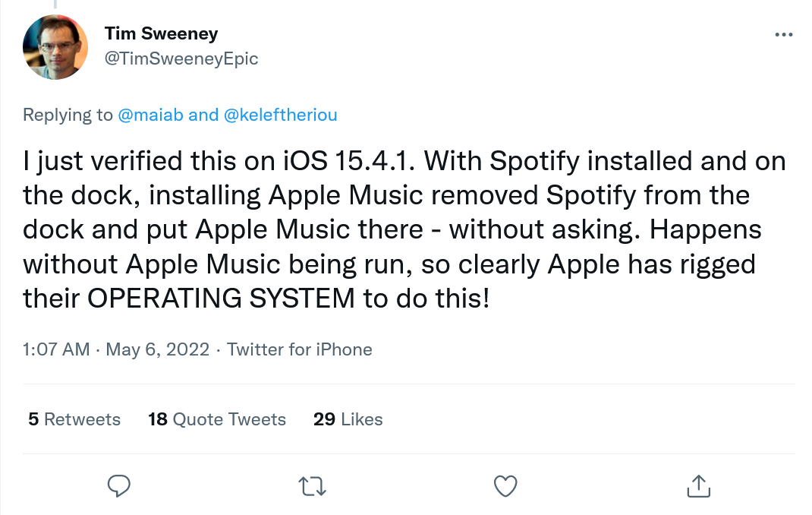Show the 29 Likes list
This screenshot has height=515, width=812.
pyautogui.click(x=348, y=419)
